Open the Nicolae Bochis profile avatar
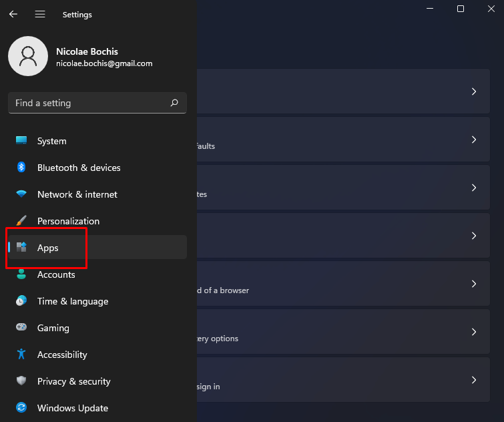The height and width of the screenshot is (422, 504). tap(28, 56)
